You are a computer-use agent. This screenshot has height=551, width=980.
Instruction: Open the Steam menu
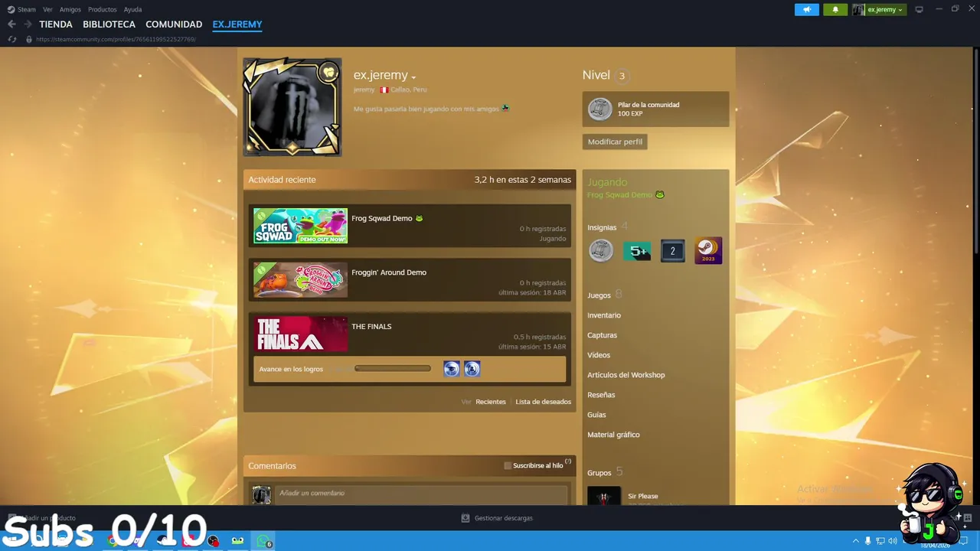(21, 9)
